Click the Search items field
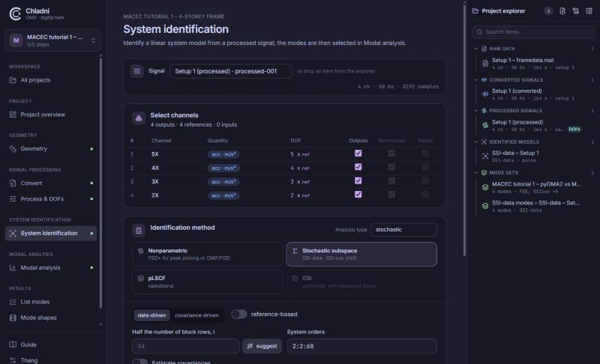The image size is (600, 364). pyautogui.click(x=533, y=32)
